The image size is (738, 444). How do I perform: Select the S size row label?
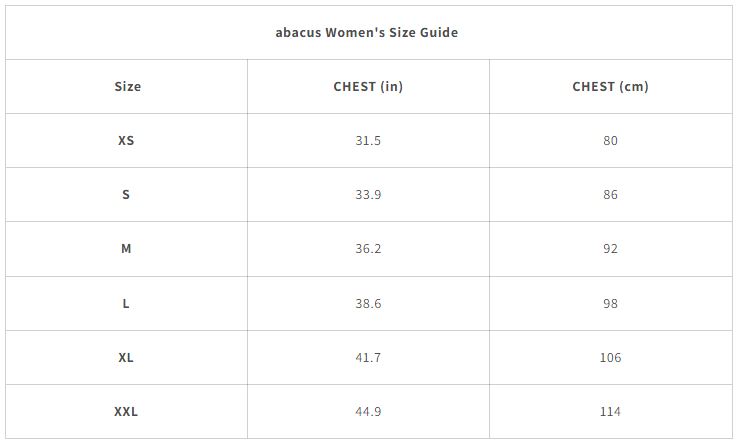point(126,194)
